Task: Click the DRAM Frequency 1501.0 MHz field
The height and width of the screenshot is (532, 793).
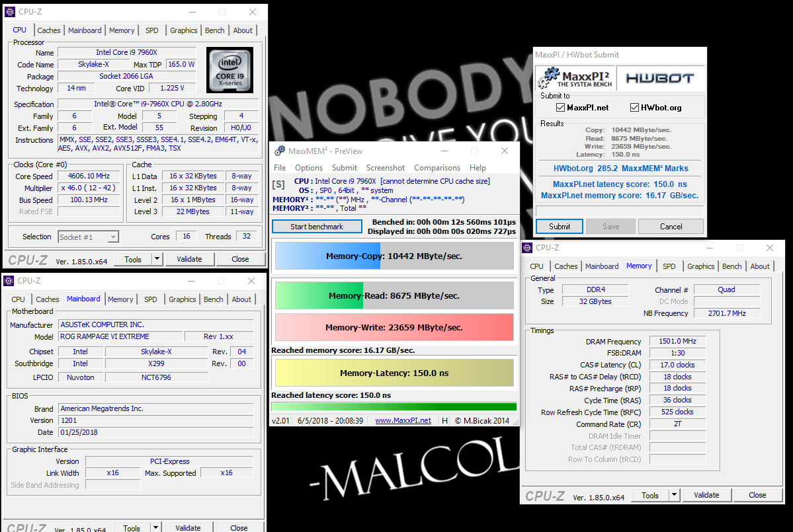Action: pyautogui.click(x=677, y=341)
